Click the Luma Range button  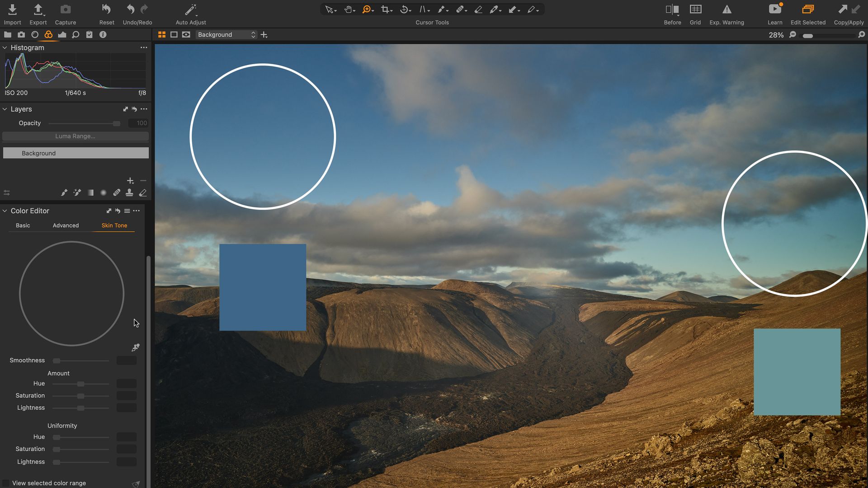pos(75,136)
